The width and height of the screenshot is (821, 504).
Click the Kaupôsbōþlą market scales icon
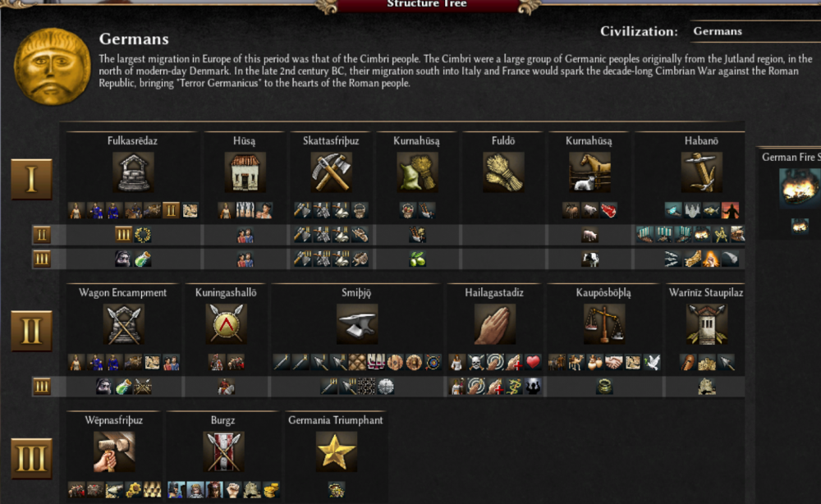pyautogui.click(x=603, y=324)
